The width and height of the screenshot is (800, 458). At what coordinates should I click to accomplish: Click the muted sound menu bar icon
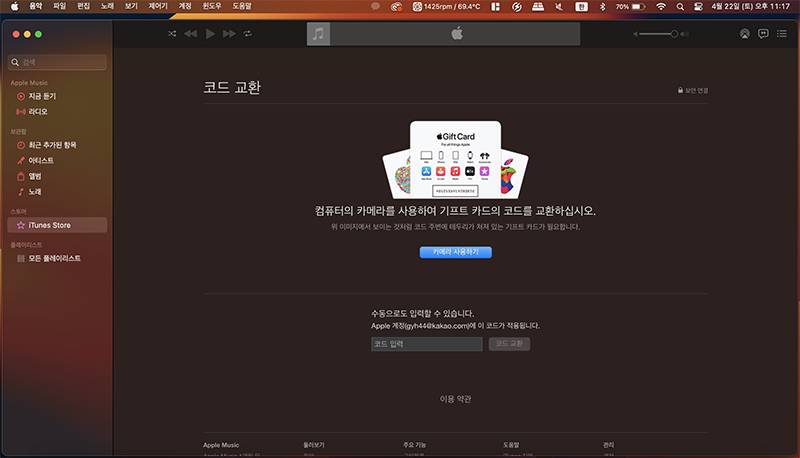[559, 6]
